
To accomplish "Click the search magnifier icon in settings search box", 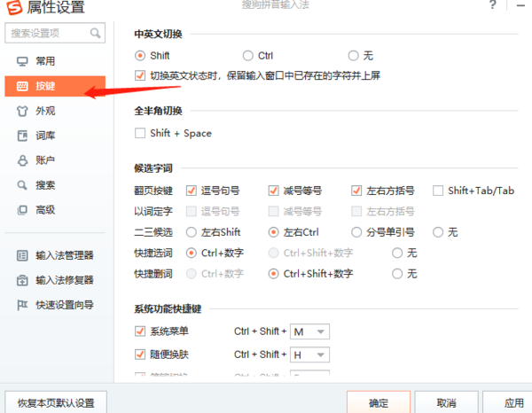I will pos(95,34).
